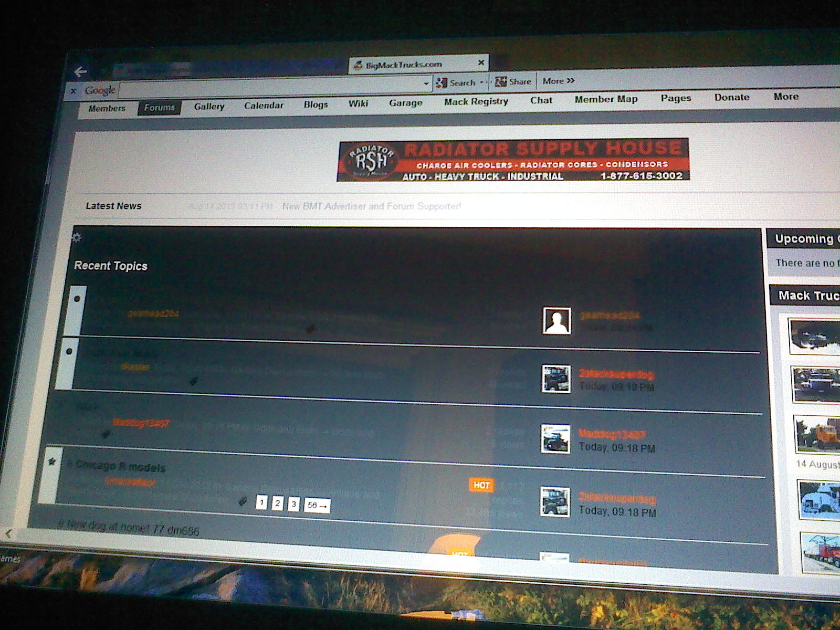
Task: Open the Pages navigation item
Action: (x=676, y=98)
